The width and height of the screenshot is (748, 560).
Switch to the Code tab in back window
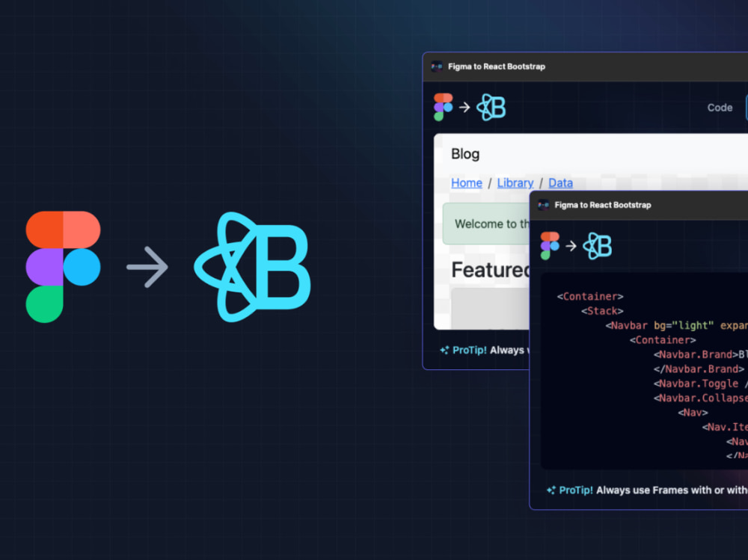[x=720, y=108]
